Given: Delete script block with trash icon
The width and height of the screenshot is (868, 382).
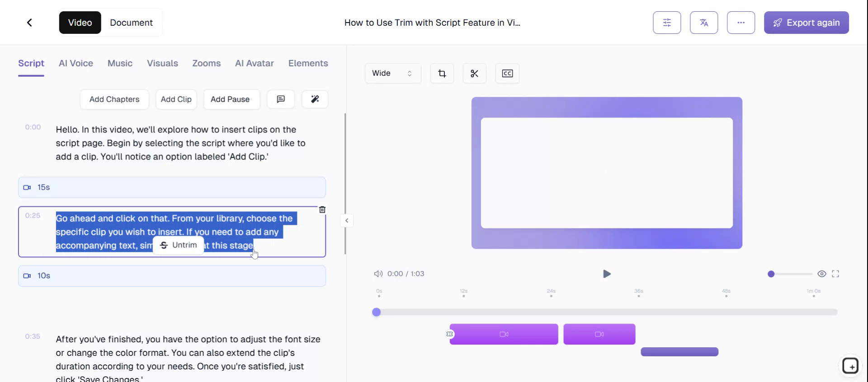Looking at the screenshot, I should 322,210.
